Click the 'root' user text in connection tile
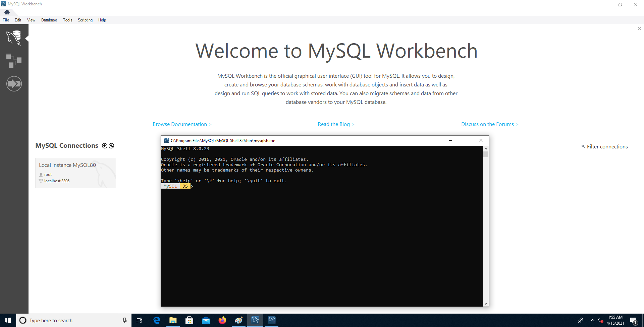Image resolution: width=644 pixels, height=327 pixels. [x=48, y=175]
